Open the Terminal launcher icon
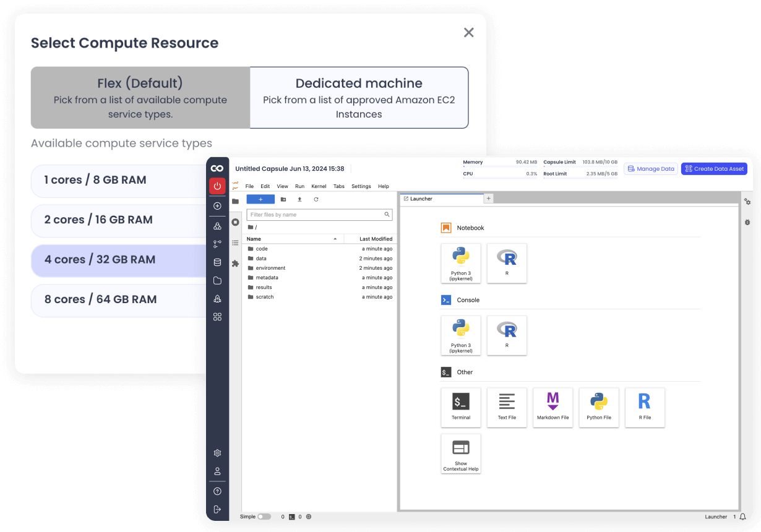Viewport: 761px width, 532px height. pos(461,407)
